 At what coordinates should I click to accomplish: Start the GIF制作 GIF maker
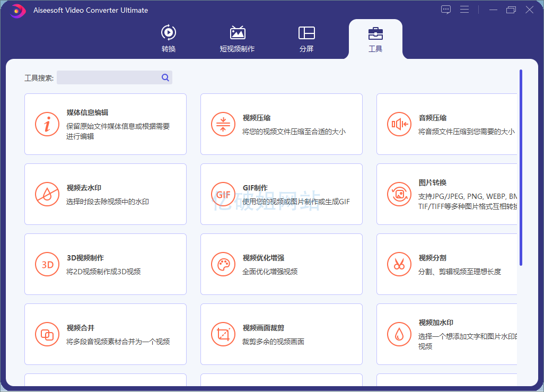coord(281,194)
